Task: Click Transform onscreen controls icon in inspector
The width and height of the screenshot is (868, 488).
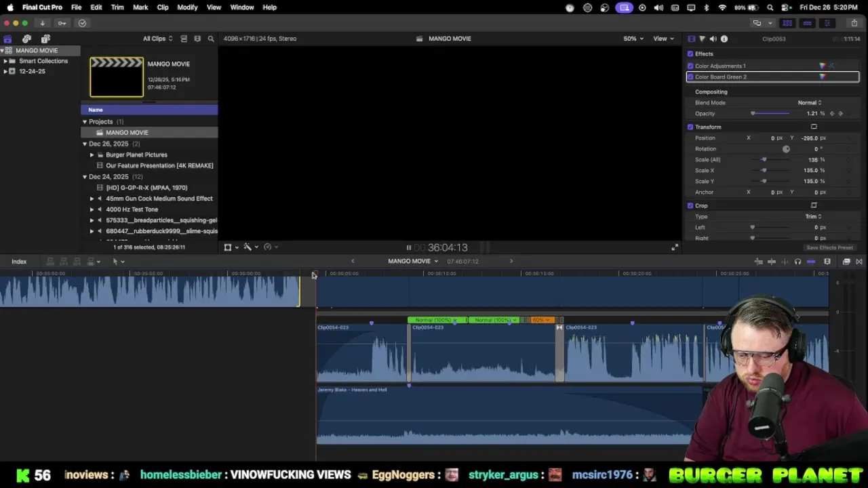Action: [x=814, y=127]
